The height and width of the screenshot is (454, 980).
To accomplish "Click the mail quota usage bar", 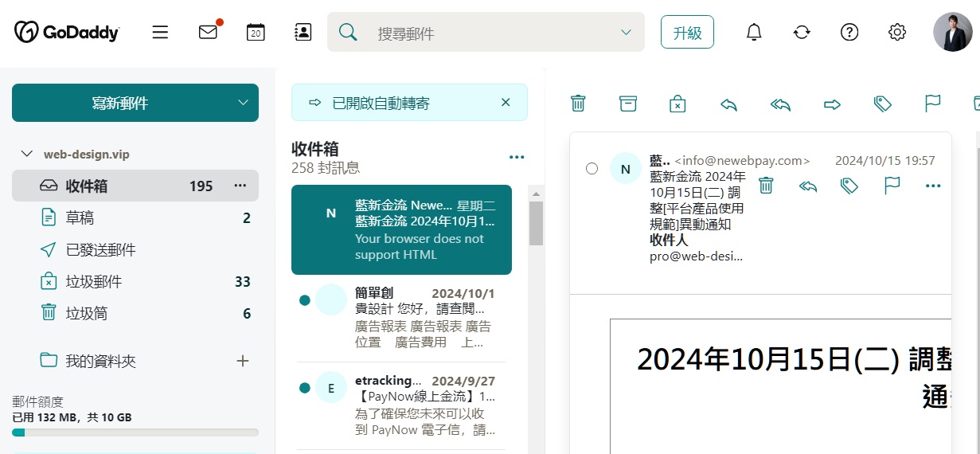I will (x=135, y=432).
